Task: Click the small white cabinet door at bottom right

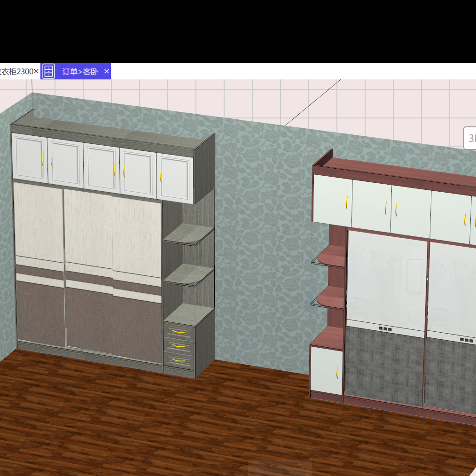Action: click(x=327, y=371)
